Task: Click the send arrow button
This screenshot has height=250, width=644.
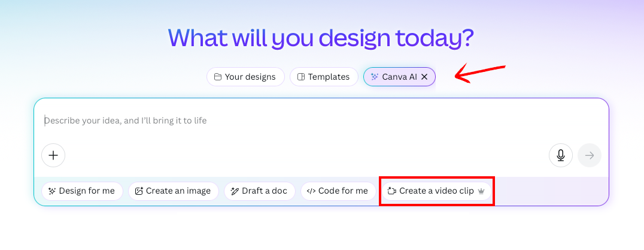Action: (590, 155)
